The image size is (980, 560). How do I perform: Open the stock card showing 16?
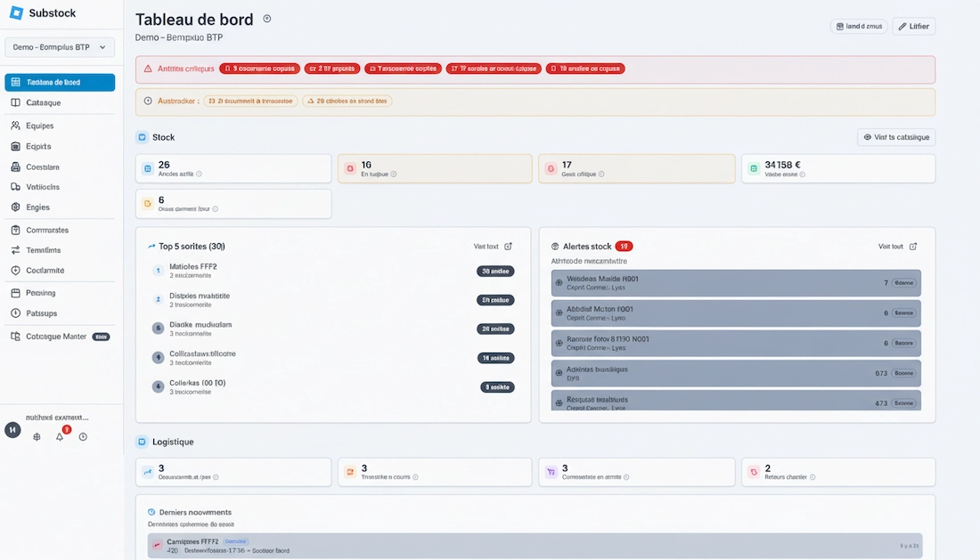[435, 168]
